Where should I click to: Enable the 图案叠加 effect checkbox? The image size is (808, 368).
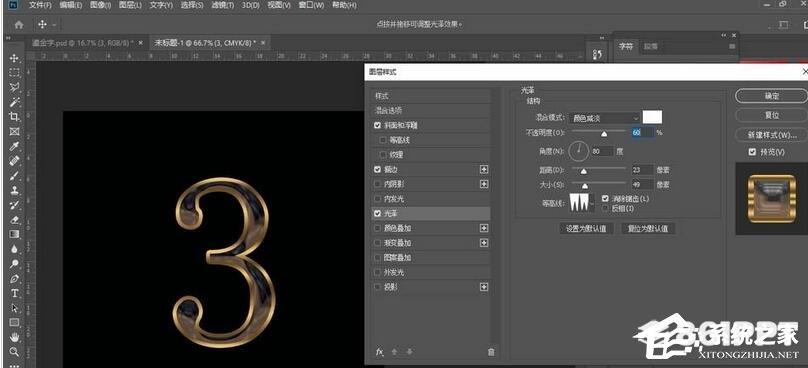click(378, 257)
